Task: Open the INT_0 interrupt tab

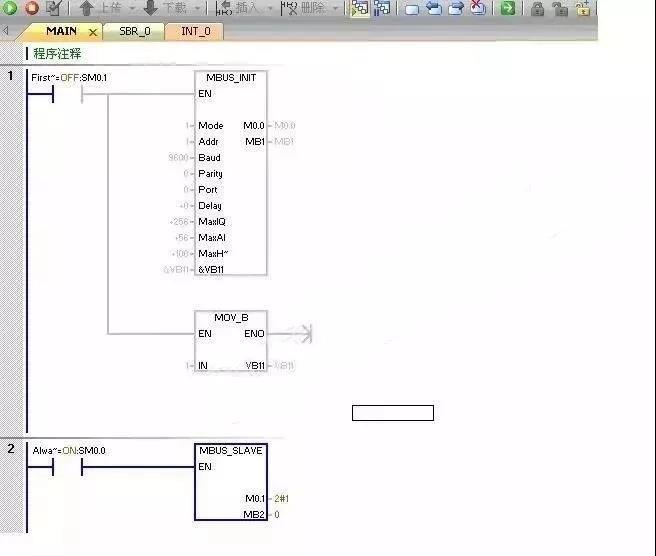Action: pyautogui.click(x=195, y=31)
